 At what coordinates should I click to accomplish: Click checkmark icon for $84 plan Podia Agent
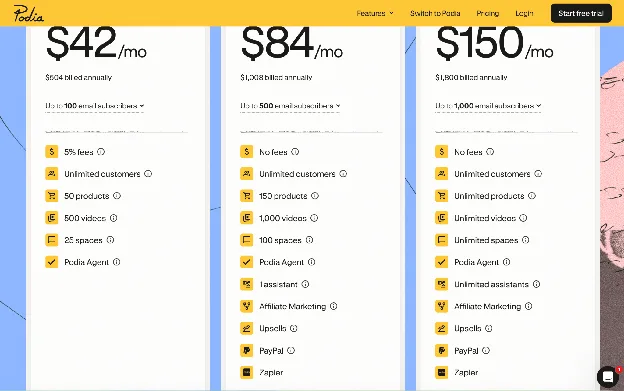tap(246, 262)
